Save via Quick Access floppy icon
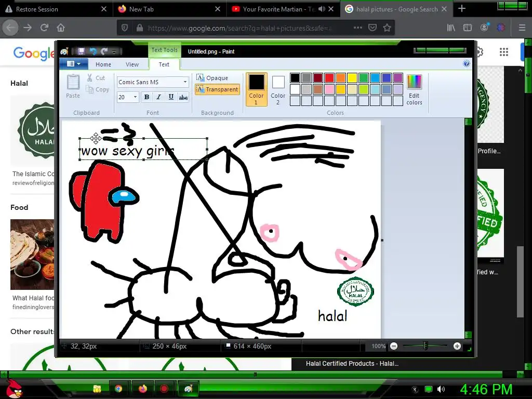 coord(81,51)
